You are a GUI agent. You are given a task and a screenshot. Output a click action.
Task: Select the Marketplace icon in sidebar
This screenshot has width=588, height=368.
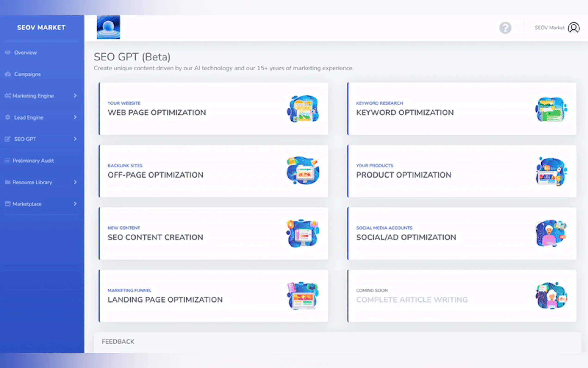8,204
